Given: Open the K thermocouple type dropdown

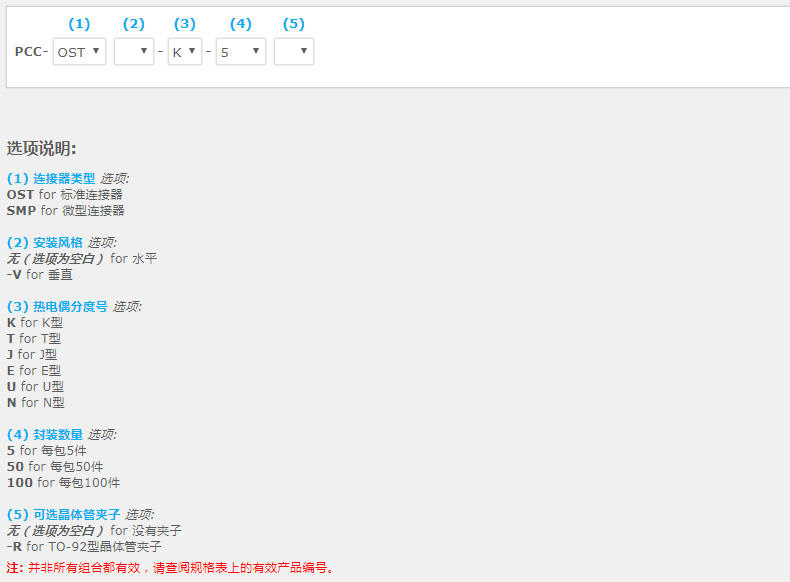Looking at the screenshot, I should coord(184,52).
